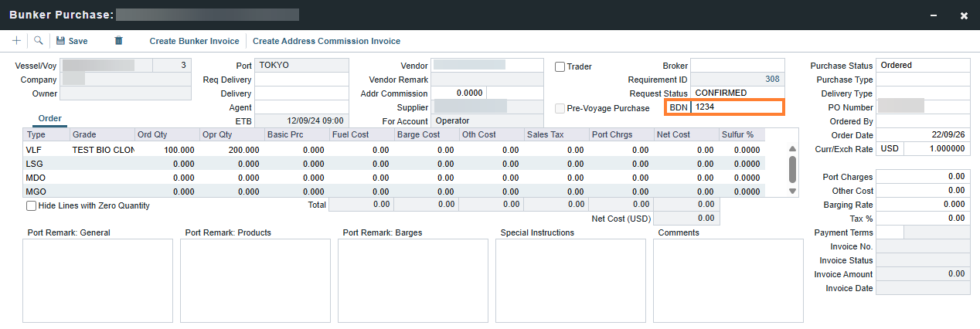This screenshot has height=329, width=980.
Task: Minimize the Bunker Purchase window
Action: click(935, 15)
